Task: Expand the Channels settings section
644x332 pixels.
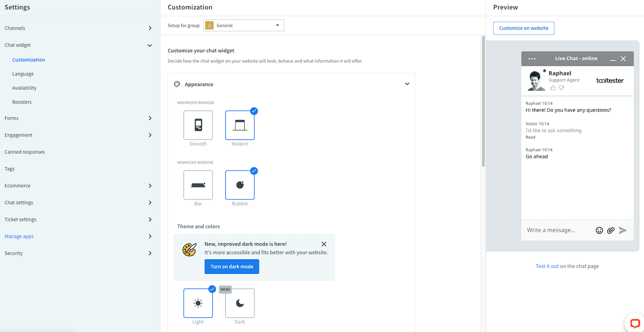Action: click(150, 28)
